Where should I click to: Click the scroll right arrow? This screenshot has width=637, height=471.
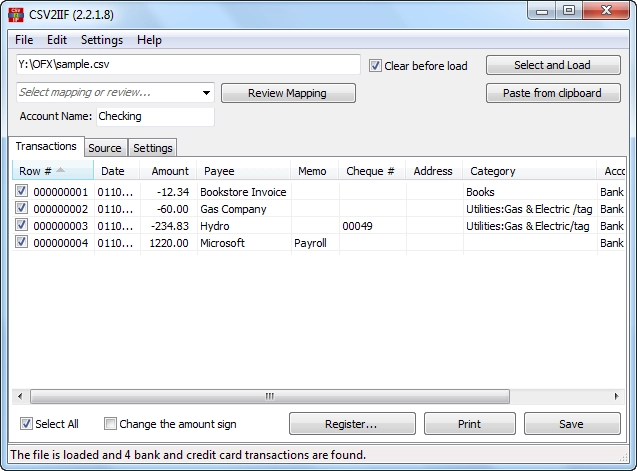[x=616, y=396]
